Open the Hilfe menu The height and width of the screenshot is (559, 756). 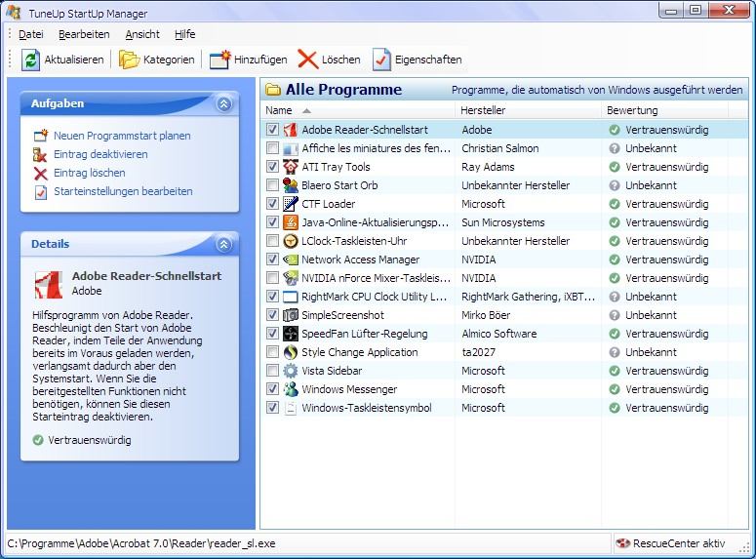point(184,34)
